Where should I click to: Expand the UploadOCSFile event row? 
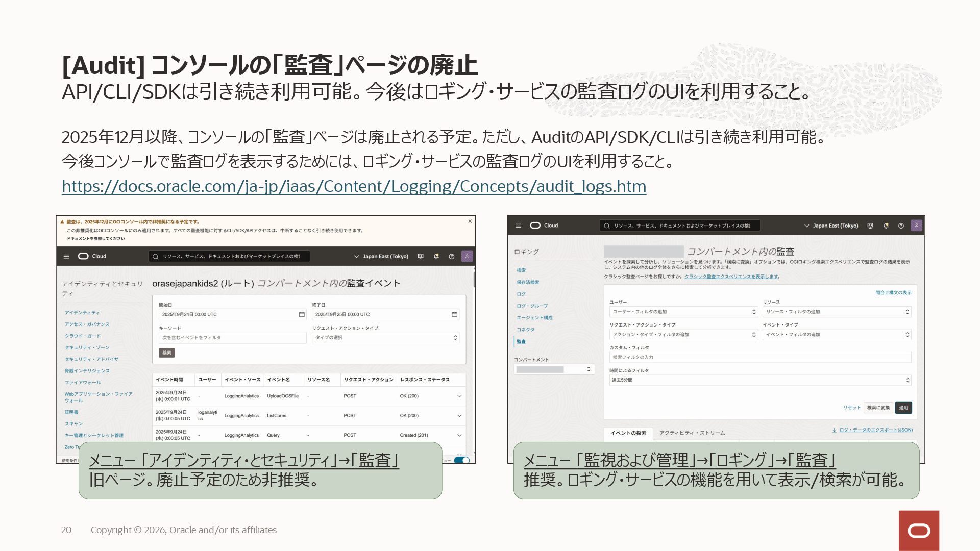click(x=459, y=396)
